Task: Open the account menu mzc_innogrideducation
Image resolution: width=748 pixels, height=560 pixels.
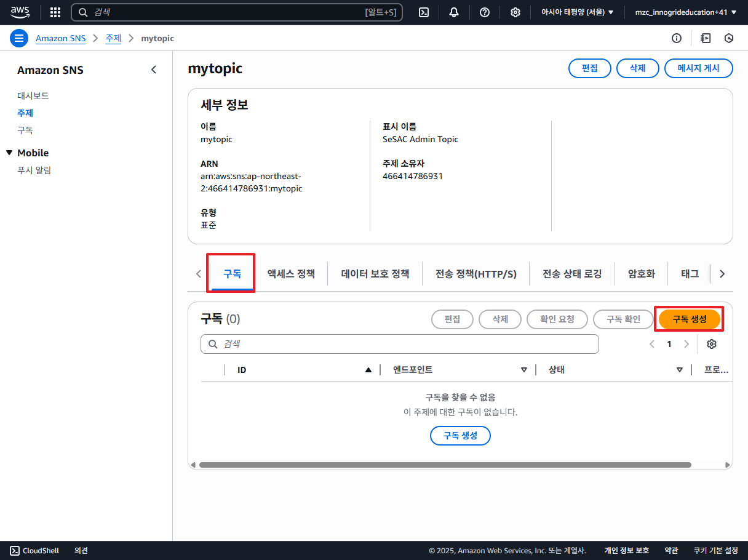Action: [686, 12]
